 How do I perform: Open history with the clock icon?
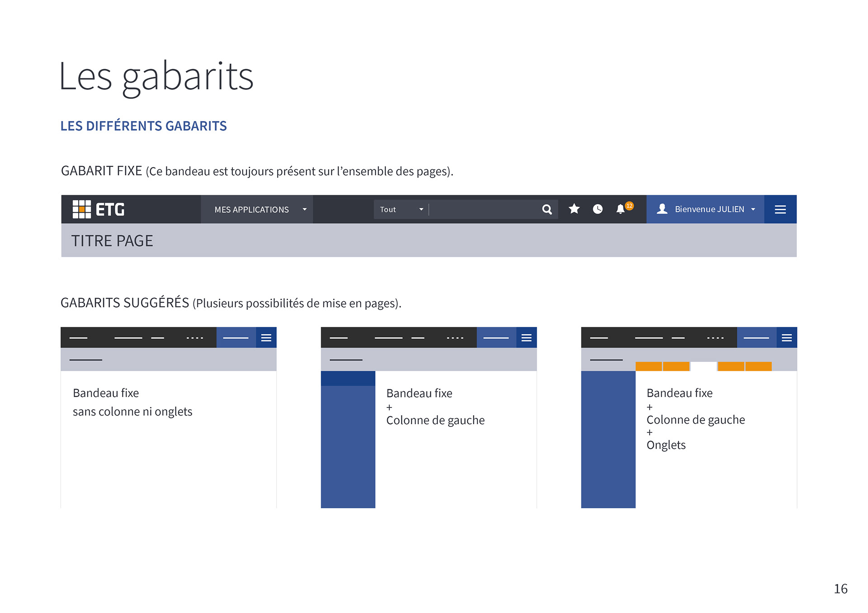click(x=597, y=209)
